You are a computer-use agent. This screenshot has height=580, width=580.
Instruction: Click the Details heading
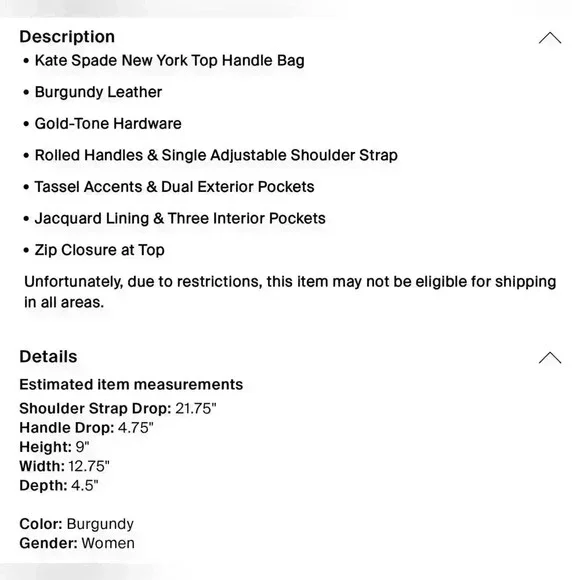tap(48, 357)
